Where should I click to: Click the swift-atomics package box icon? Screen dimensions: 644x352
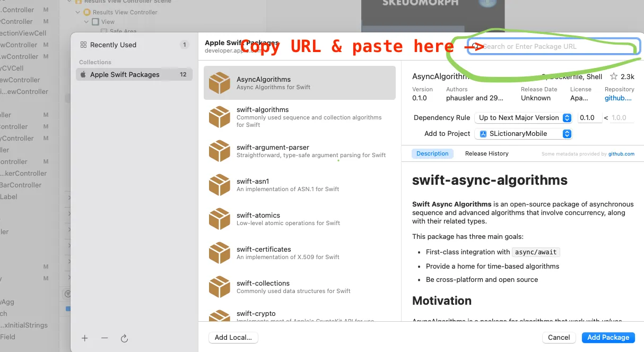[x=219, y=219]
